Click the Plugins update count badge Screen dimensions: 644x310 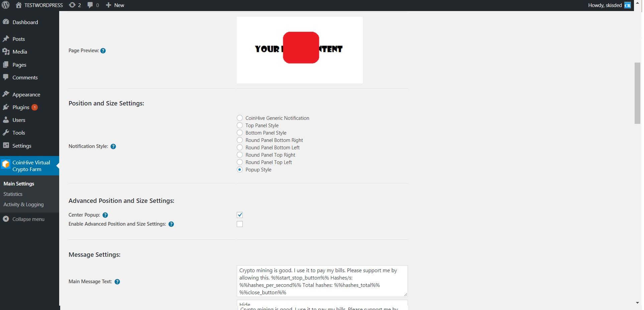click(x=34, y=107)
